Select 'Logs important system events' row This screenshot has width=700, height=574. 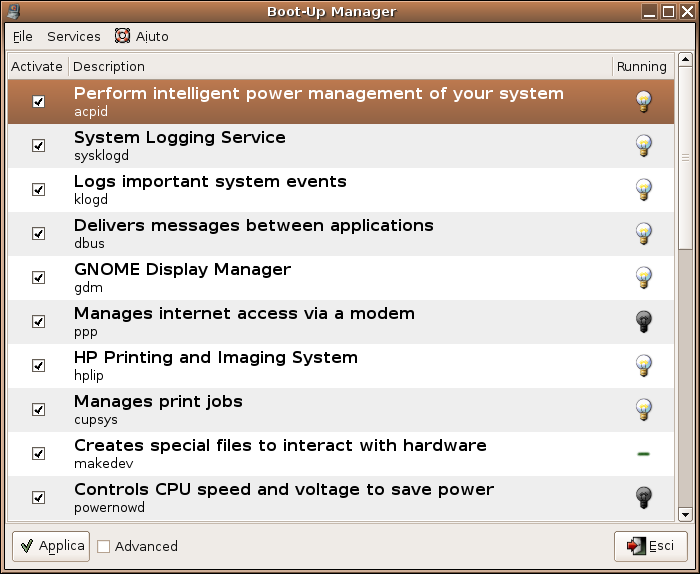[x=341, y=190]
